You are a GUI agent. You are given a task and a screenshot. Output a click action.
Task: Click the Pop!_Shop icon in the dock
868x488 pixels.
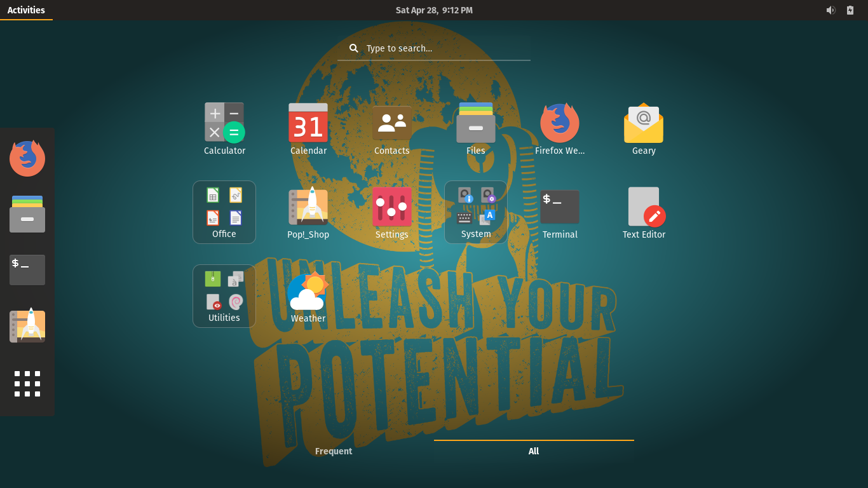(x=27, y=326)
